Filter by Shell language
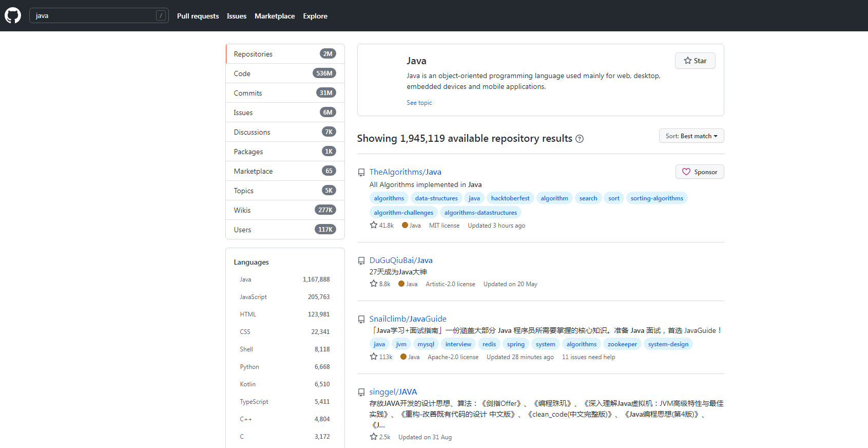Viewport: 868px width, 448px height. click(285, 349)
